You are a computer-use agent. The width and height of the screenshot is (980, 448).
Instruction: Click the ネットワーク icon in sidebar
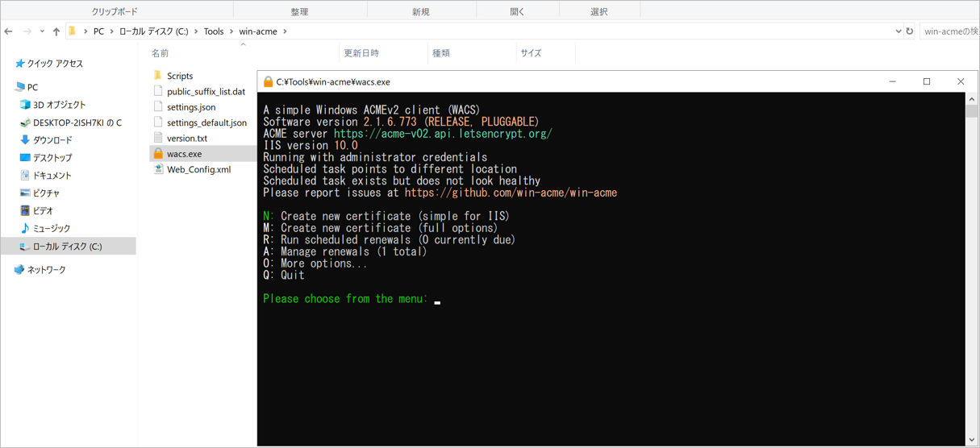pos(19,270)
